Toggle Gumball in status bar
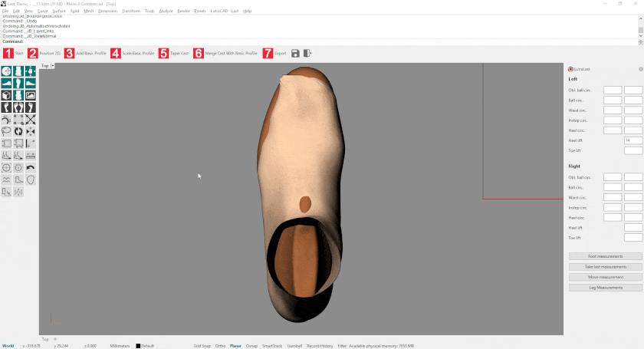644x349 pixels. [294, 346]
